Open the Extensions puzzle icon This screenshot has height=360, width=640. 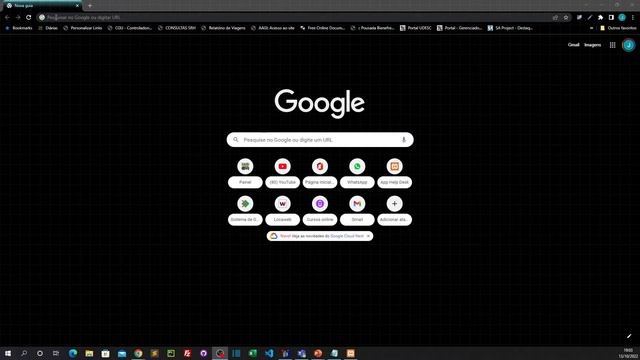click(600, 18)
